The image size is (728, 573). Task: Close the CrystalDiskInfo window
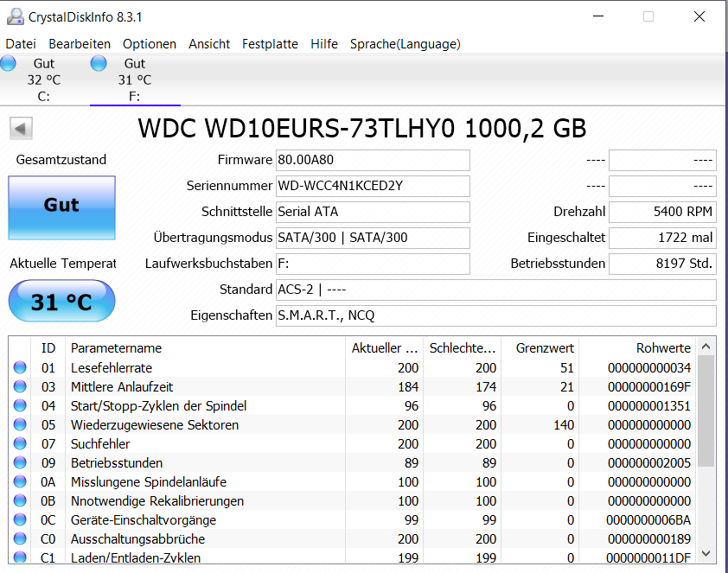(x=699, y=16)
